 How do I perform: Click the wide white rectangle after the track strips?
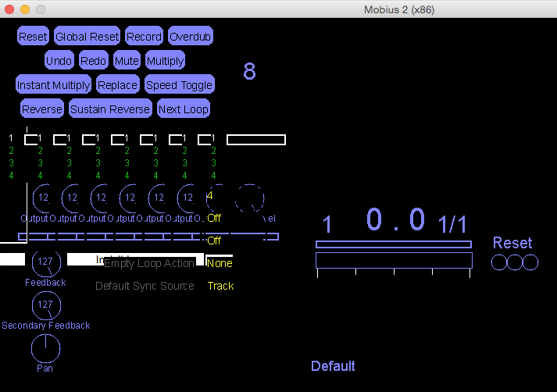(256, 140)
